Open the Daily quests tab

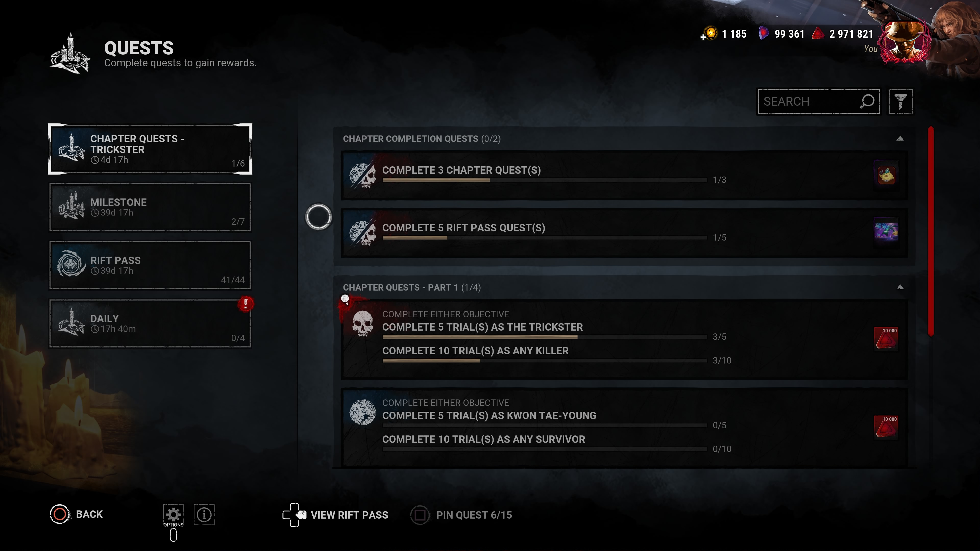click(150, 324)
